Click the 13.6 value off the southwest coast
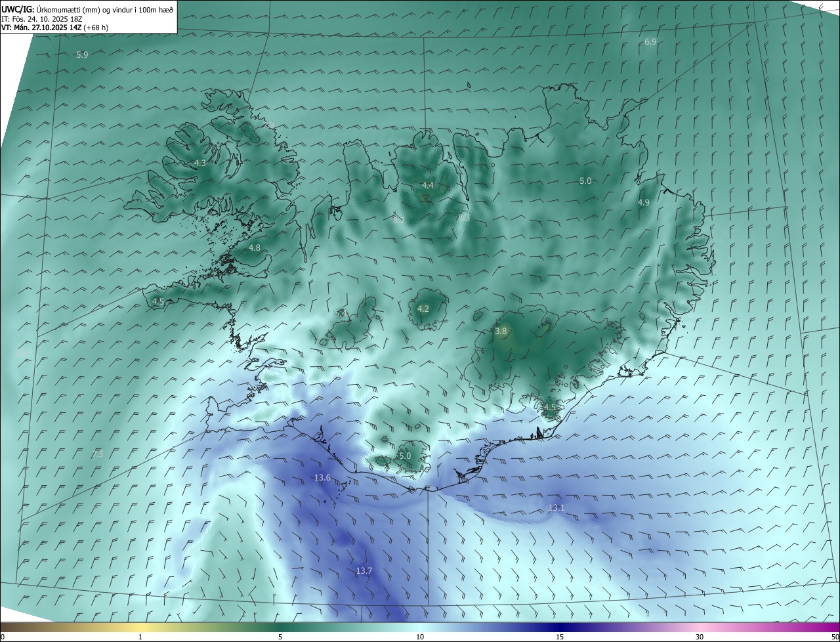This screenshot has height=642, width=840. coord(322,478)
